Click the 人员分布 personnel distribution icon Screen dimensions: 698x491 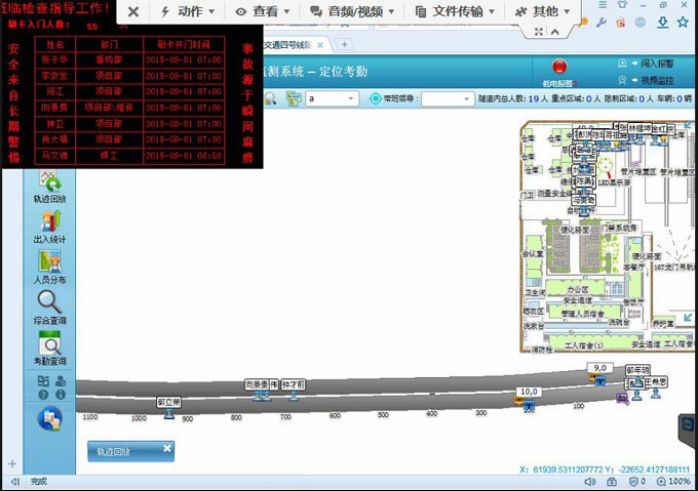coord(50,264)
